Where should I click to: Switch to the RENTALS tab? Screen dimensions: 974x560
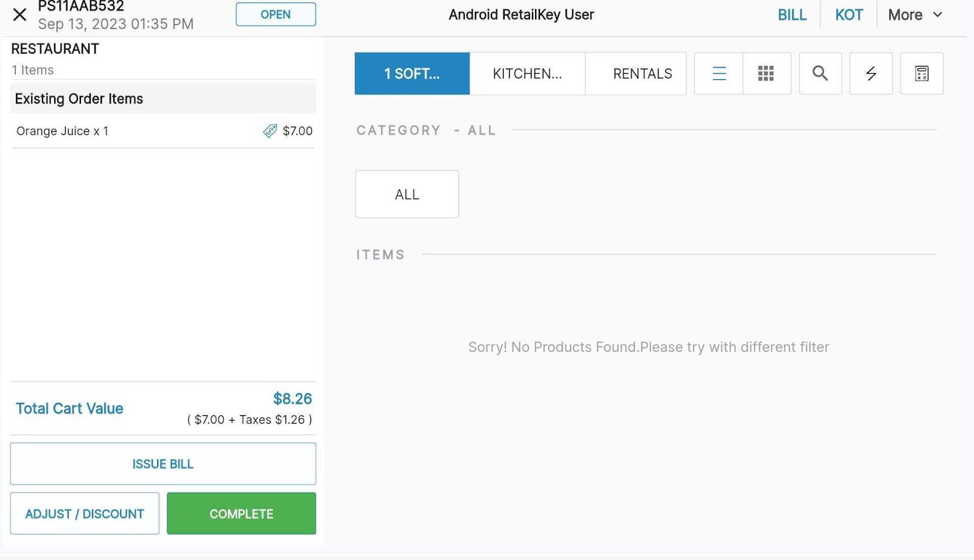[642, 74]
